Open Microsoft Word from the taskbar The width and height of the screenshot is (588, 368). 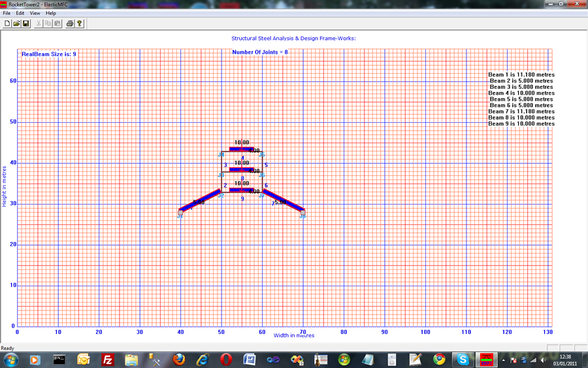point(250,360)
